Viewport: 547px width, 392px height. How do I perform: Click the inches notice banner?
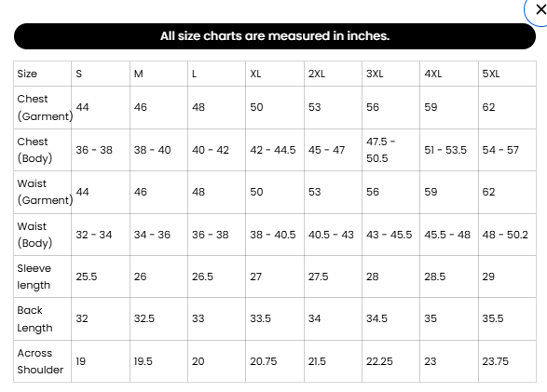[x=275, y=36]
